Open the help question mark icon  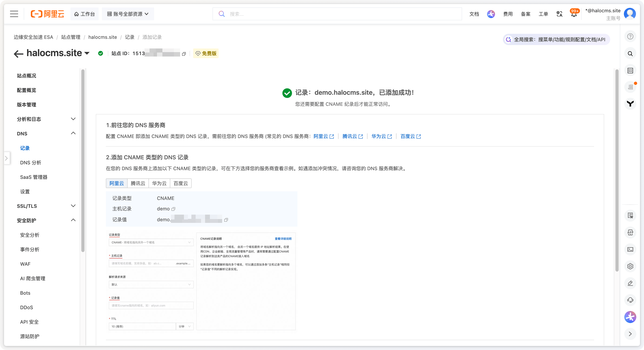tap(630, 36)
